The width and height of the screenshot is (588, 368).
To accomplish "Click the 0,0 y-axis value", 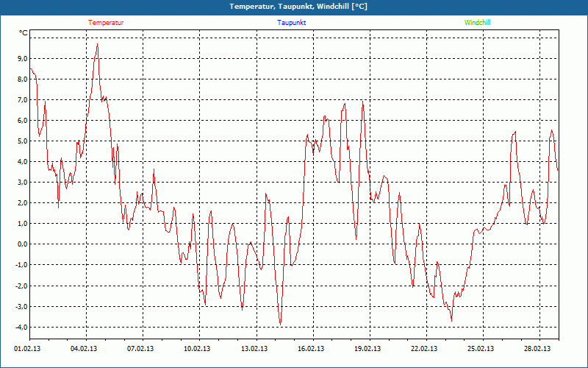I will click(23, 244).
